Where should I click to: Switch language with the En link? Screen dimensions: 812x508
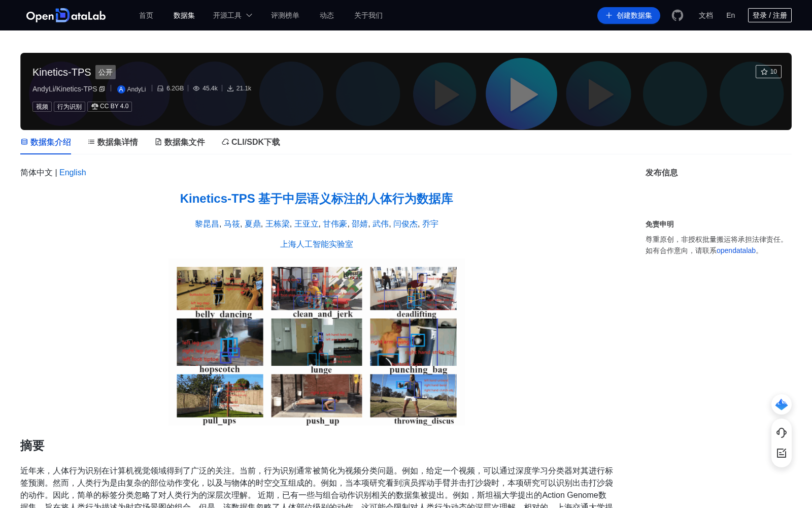731,15
